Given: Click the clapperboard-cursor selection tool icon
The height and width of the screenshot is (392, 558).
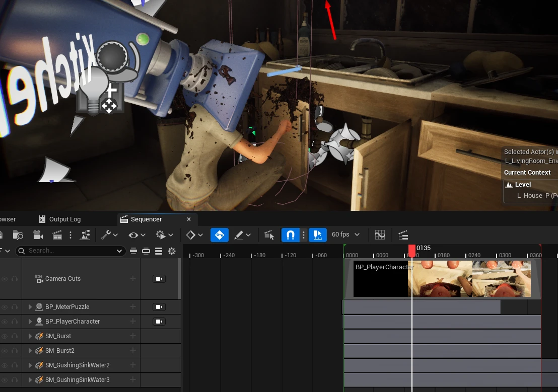Looking at the screenshot, I should click(269, 235).
